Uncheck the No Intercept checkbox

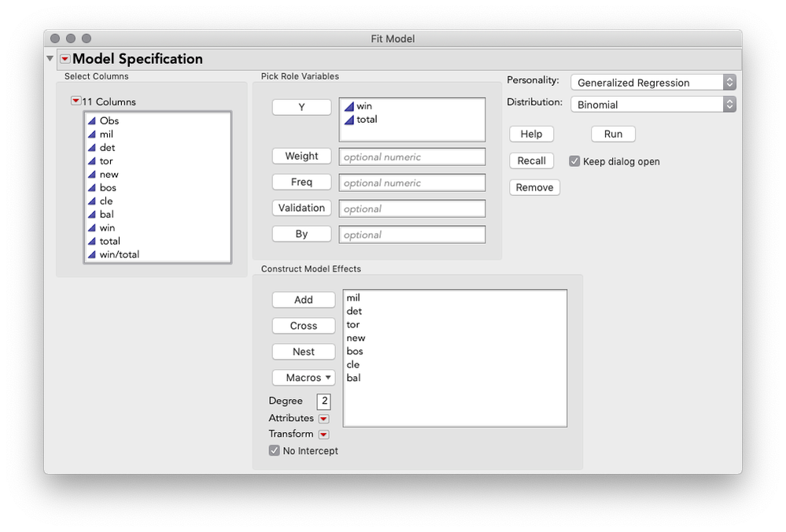(x=275, y=450)
